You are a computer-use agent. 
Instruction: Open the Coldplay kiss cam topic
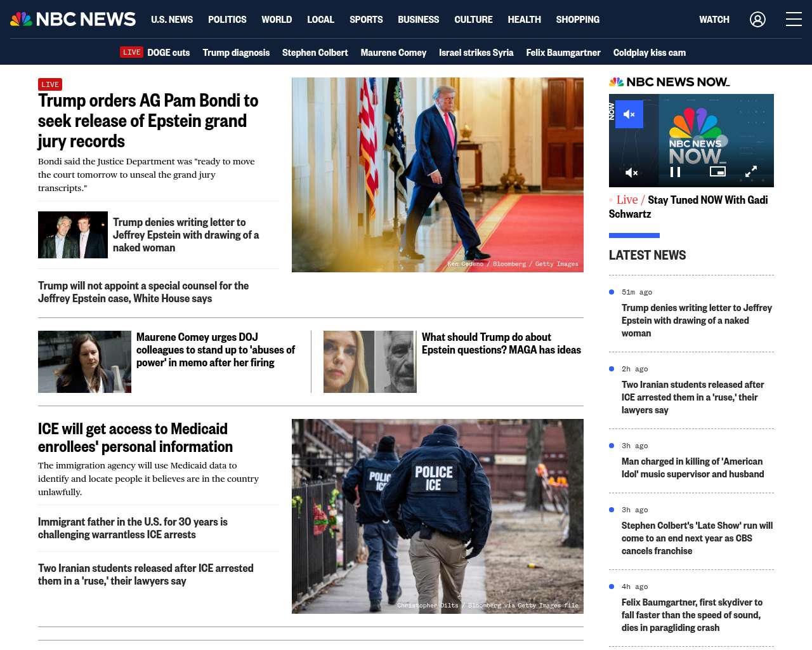(x=649, y=53)
